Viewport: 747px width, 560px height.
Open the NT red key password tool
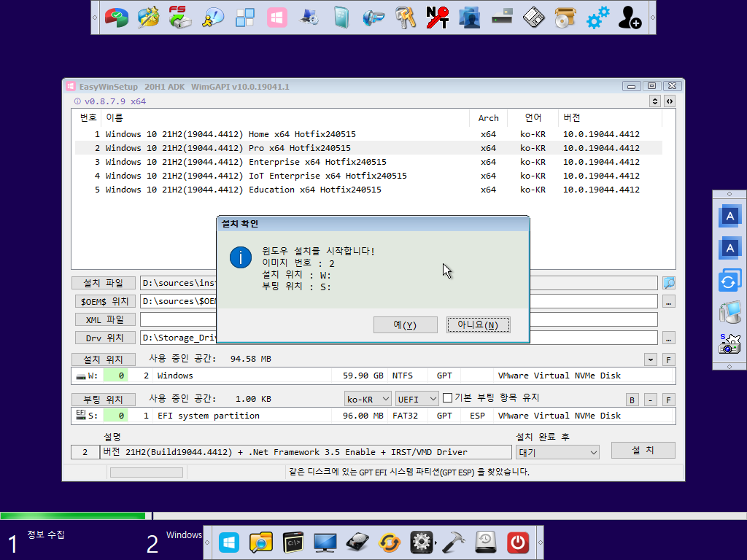(438, 17)
